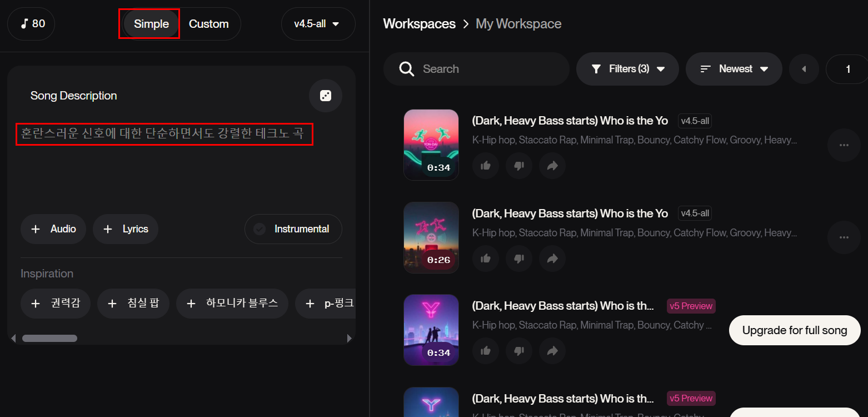868x417 pixels.
Task: Open the v4.5-all model dropdown
Action: coord(318,24)
